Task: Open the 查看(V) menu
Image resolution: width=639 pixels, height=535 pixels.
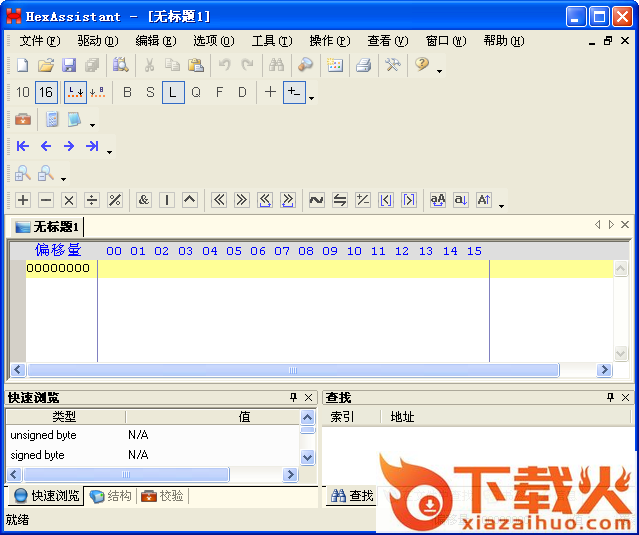Action: (x=388, y=41)
